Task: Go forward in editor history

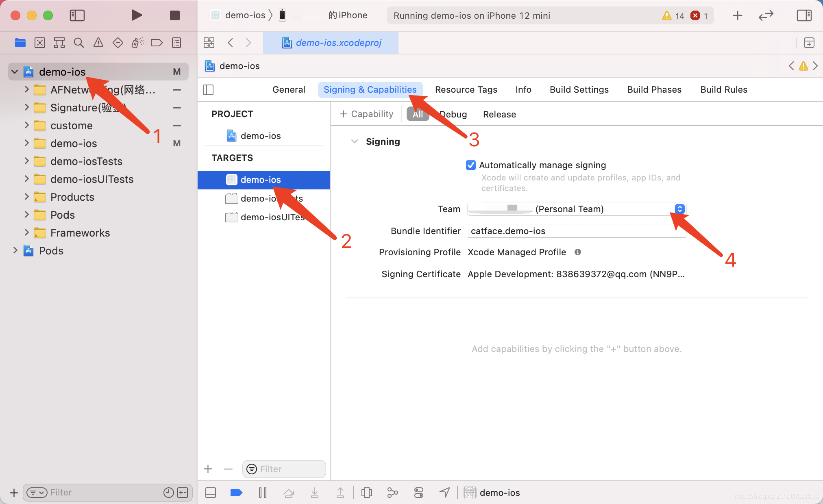Action: 248,43
